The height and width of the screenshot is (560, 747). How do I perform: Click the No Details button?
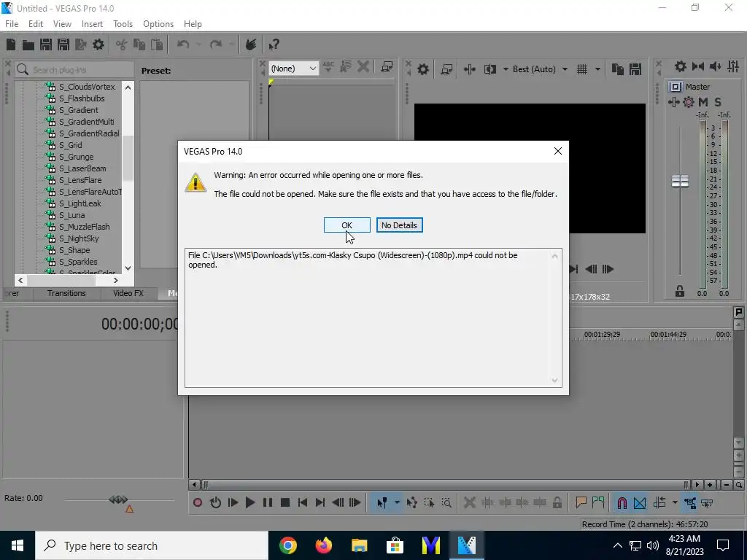coord(399,225)
